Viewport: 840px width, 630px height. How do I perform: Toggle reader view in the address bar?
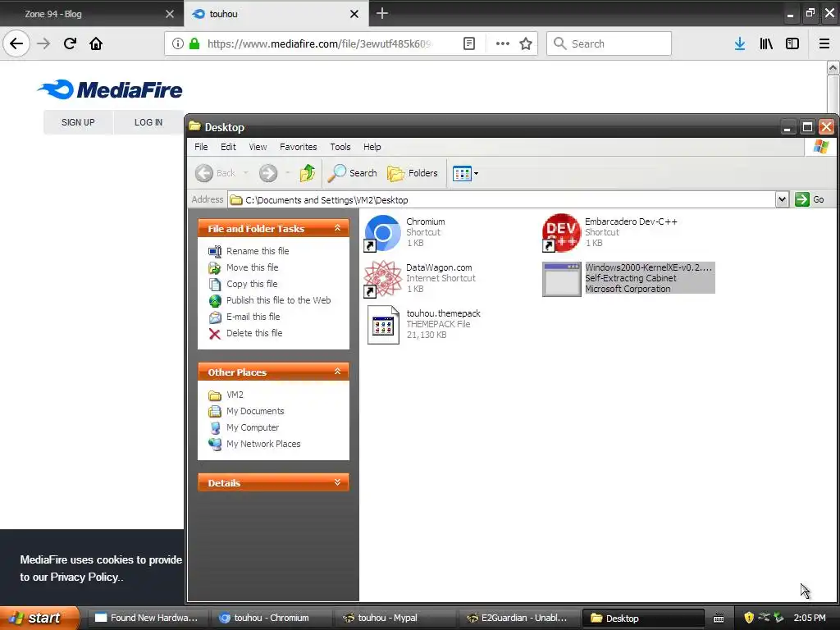pyautogui.click(x=469, y=43)
